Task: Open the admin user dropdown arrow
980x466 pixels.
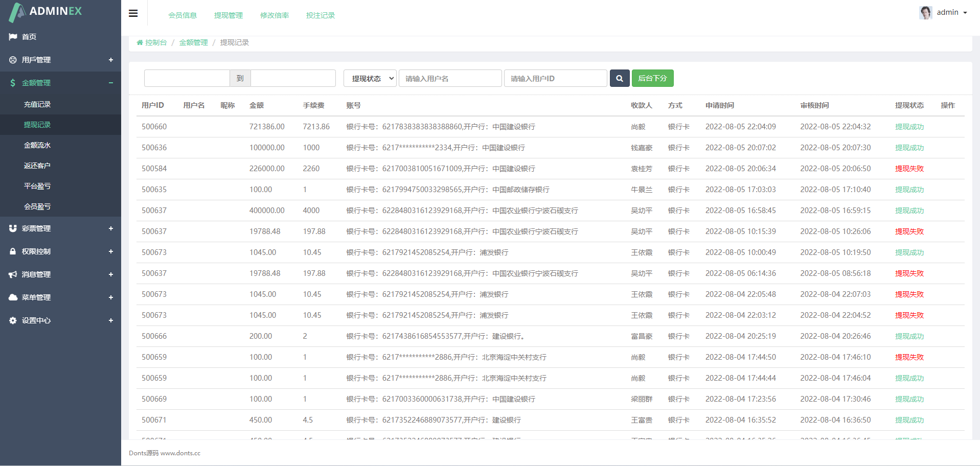Action: 965,13
